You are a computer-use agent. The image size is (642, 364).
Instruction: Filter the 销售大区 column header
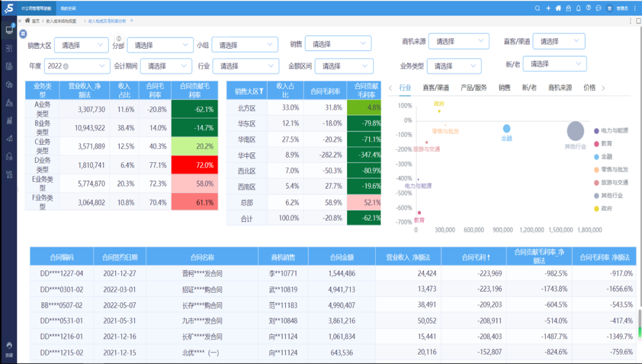pos(261,91)
